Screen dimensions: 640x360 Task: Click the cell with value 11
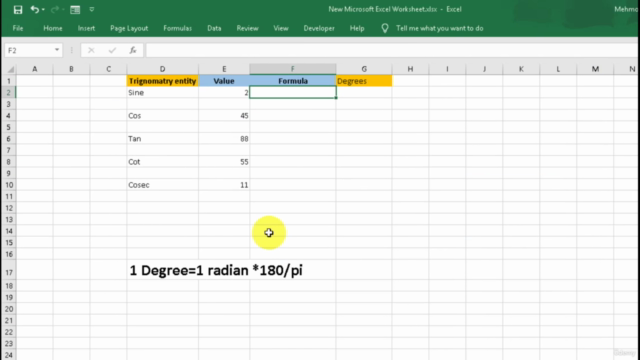click(224, 185)
